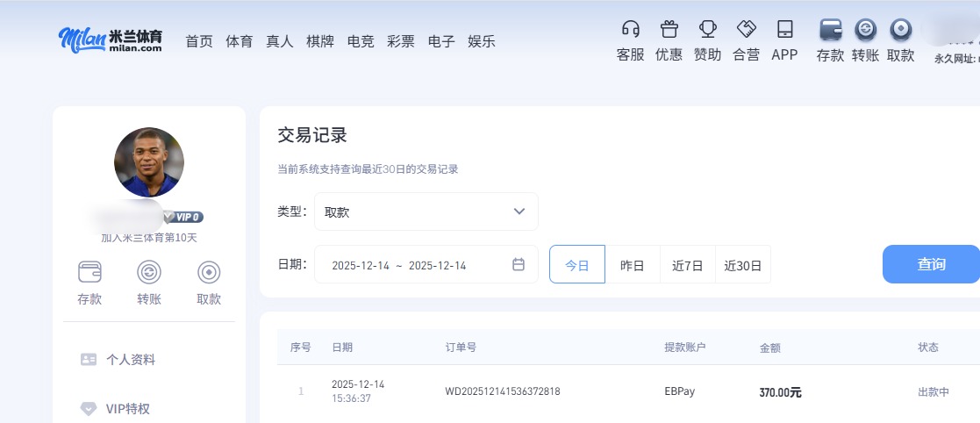Click the sidebar 转账 icon
This screenshot has width=980, height=423.
coord(149,272)
